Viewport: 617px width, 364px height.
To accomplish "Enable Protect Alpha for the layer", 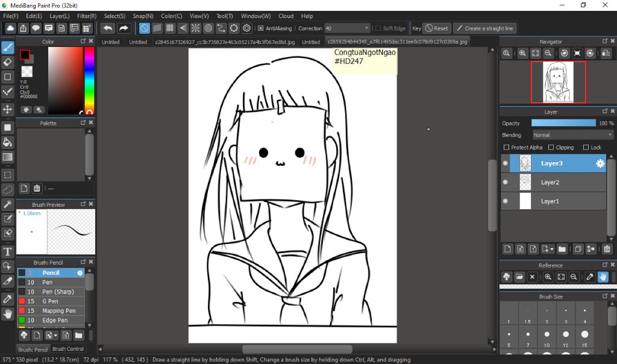I will 506,147.
